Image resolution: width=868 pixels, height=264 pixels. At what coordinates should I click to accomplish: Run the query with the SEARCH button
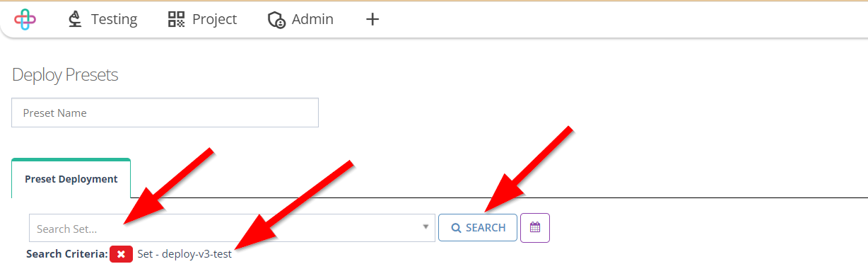pyautogui.click(x=478, y=227)
